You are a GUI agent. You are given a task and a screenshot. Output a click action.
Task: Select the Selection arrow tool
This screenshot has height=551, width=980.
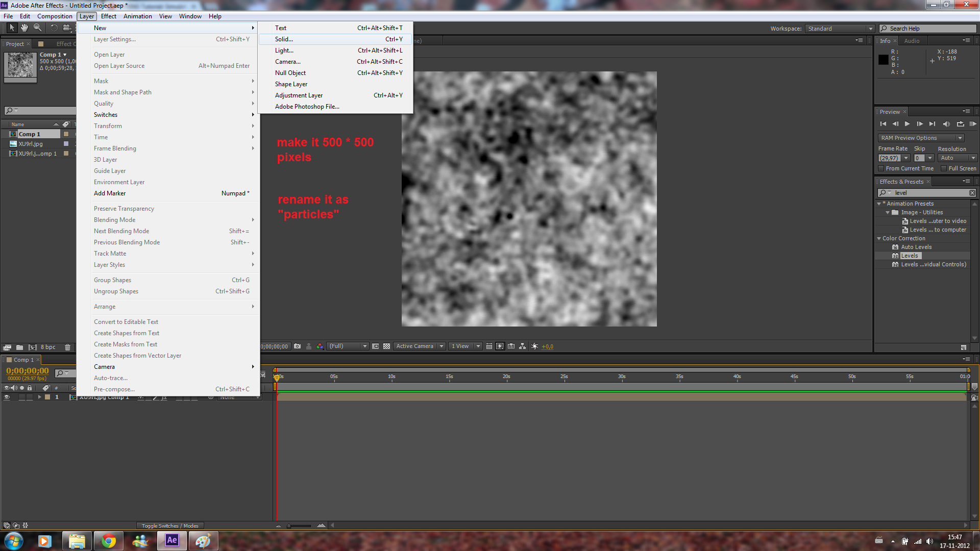click(12, 28)
